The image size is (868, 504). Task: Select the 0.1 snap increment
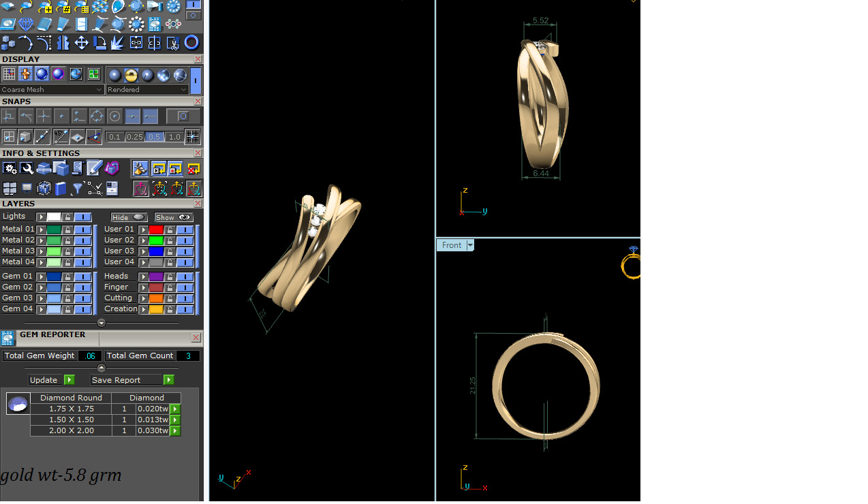pyautogui.click(x=114, y=137)
